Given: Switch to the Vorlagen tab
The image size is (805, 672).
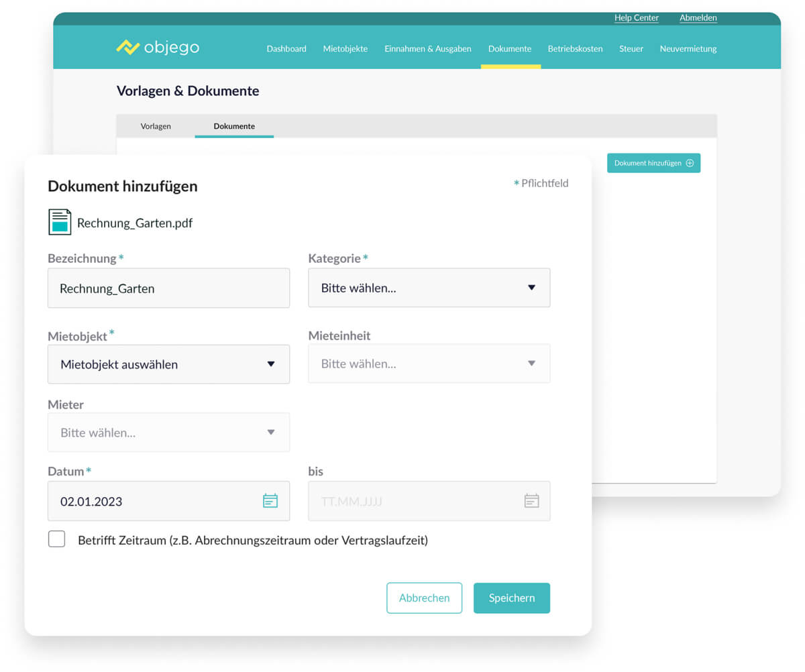Looking at the screenshot, I should 156,126.
